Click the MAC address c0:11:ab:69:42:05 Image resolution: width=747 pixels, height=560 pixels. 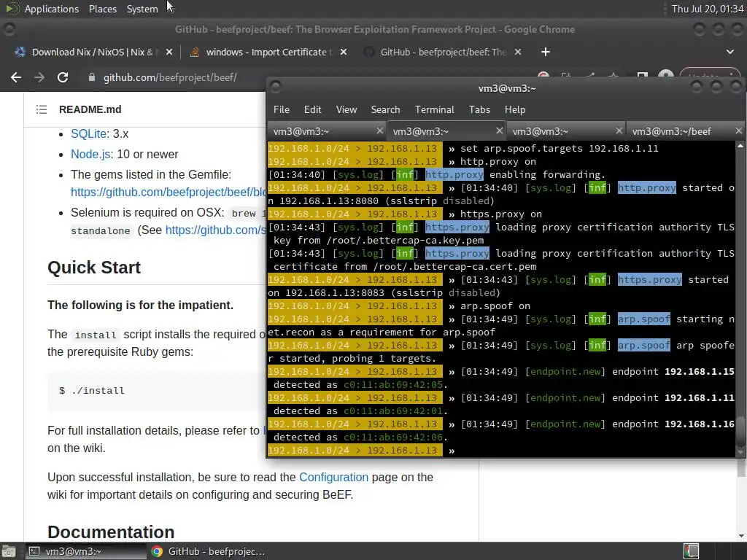pos(393,385)
